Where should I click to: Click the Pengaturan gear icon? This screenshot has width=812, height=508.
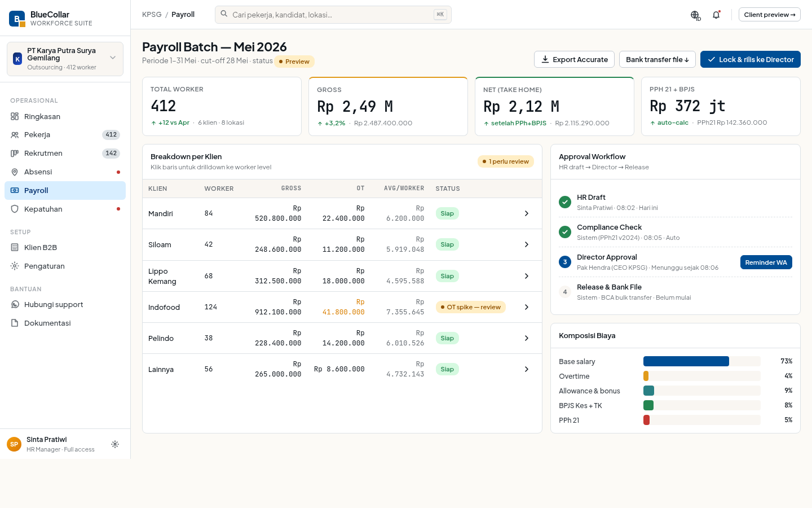(15, 266)
